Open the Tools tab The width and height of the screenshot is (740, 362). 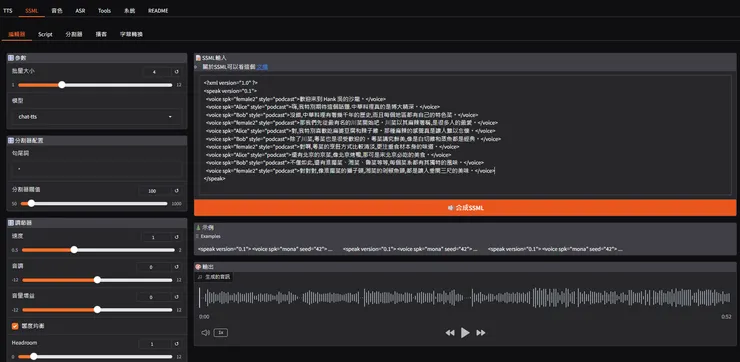pyautogui.click(x=104, y=10)
